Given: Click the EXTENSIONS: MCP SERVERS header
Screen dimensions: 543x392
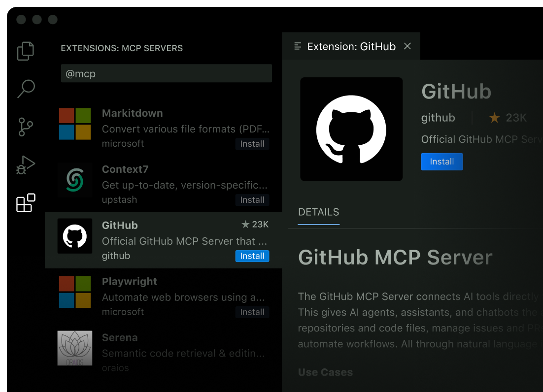Looking at the screenshot, I should (122, 48).
